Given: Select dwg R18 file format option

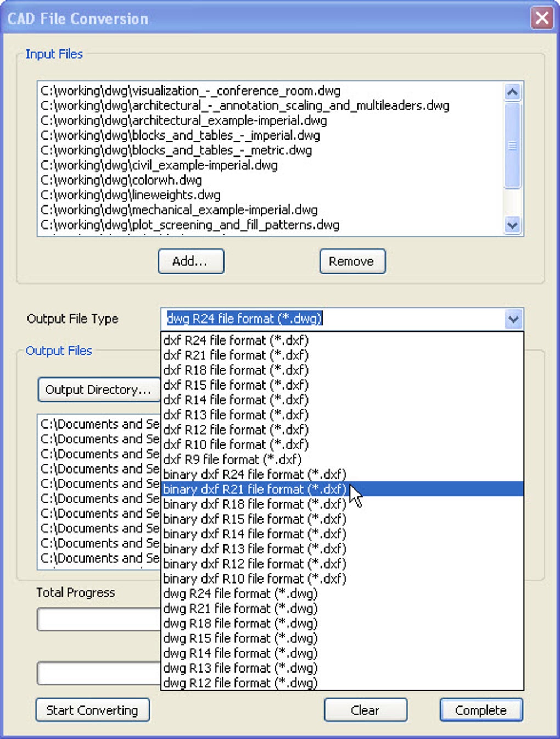Looking at the screenshot, I should pos(343,623).
